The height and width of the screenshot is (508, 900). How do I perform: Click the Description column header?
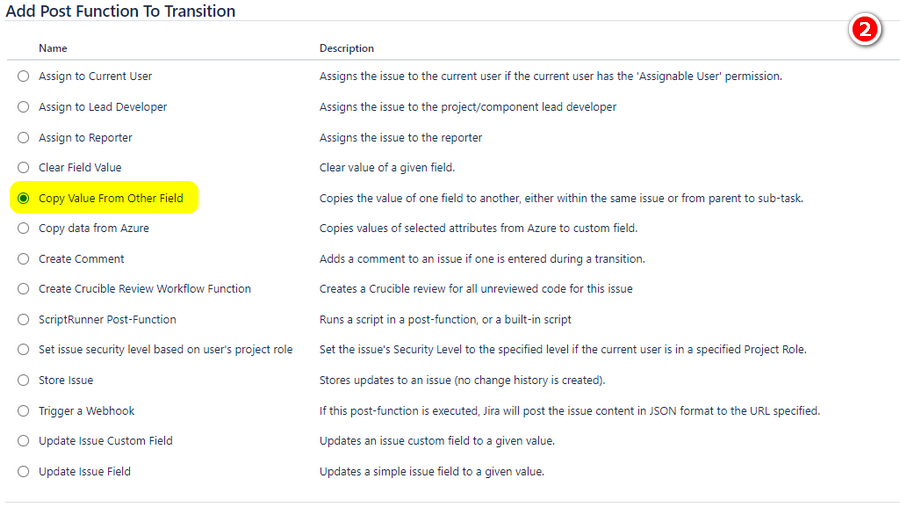coord(347,48)
